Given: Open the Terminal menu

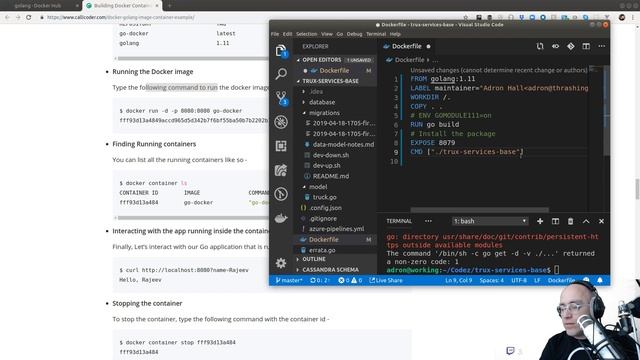Looking at the screenshot, I should [x=376, y=34].
